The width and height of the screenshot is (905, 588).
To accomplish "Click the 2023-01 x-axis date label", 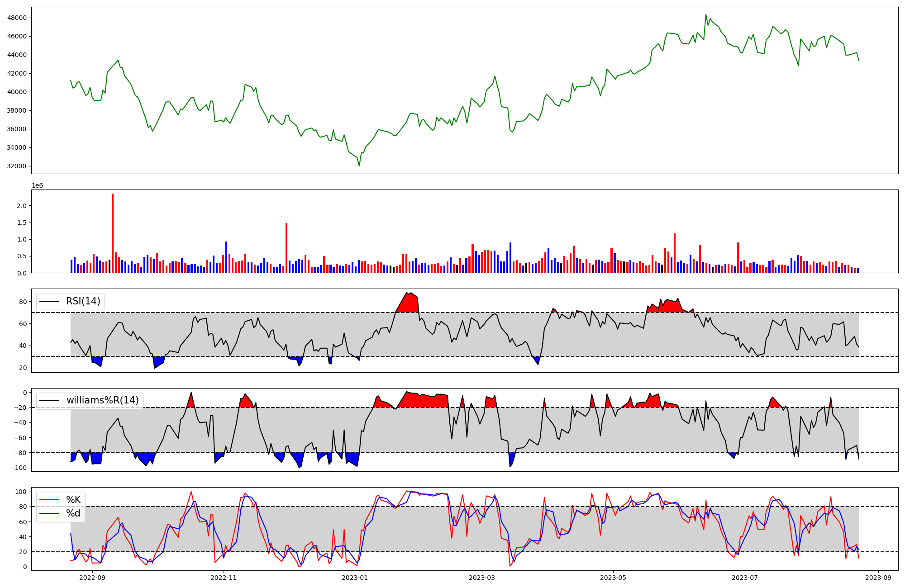I will (x=355, y=578).
